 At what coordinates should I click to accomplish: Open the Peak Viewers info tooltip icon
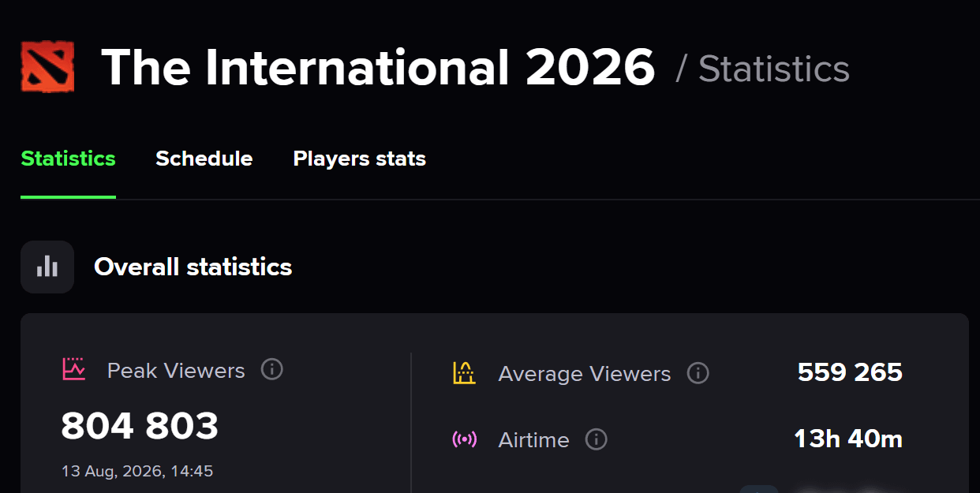[x=271, y=369]
